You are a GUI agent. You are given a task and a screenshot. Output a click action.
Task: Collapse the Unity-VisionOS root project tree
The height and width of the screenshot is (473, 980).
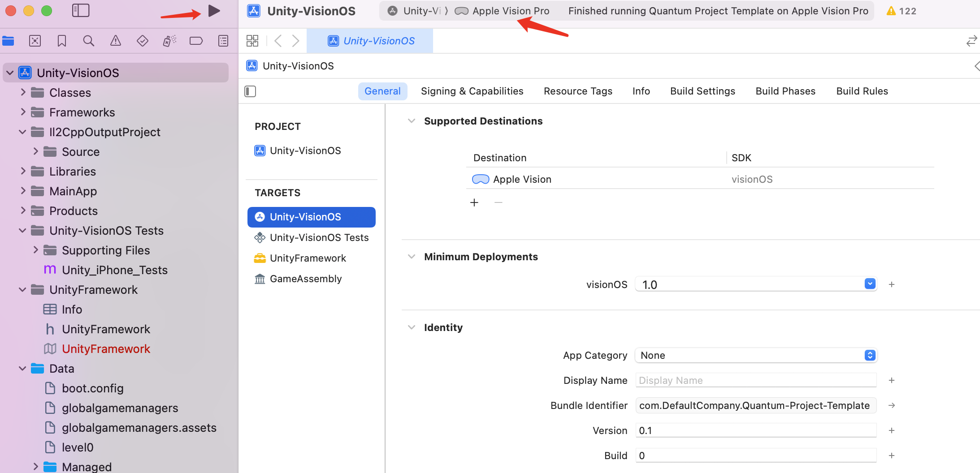[x=10, y=73]
